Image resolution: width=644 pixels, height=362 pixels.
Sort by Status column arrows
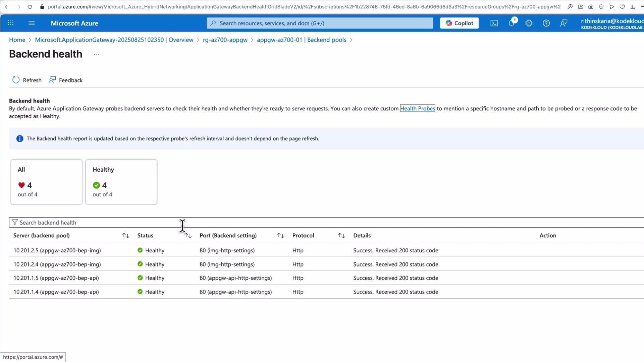(x=188, y=236)
